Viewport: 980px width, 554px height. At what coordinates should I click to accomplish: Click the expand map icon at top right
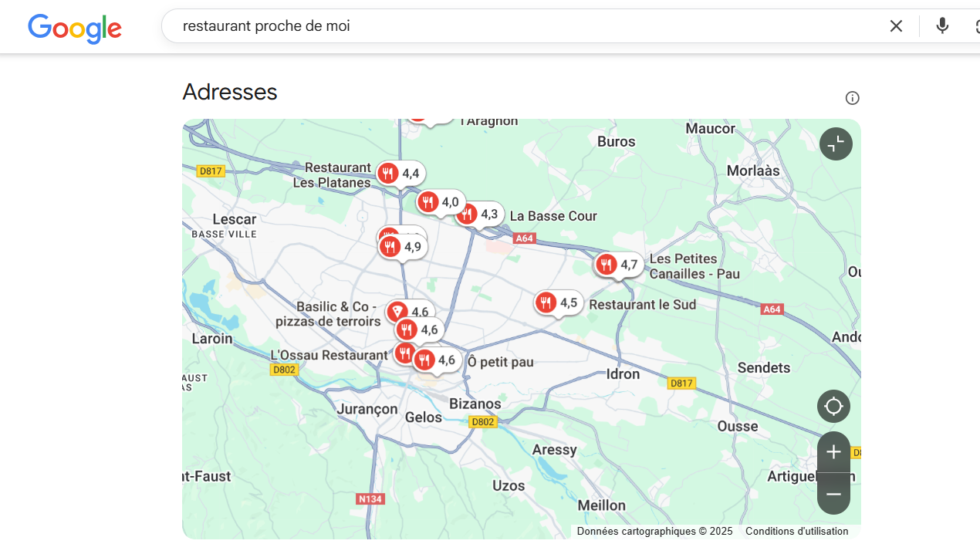click(836, 144)
